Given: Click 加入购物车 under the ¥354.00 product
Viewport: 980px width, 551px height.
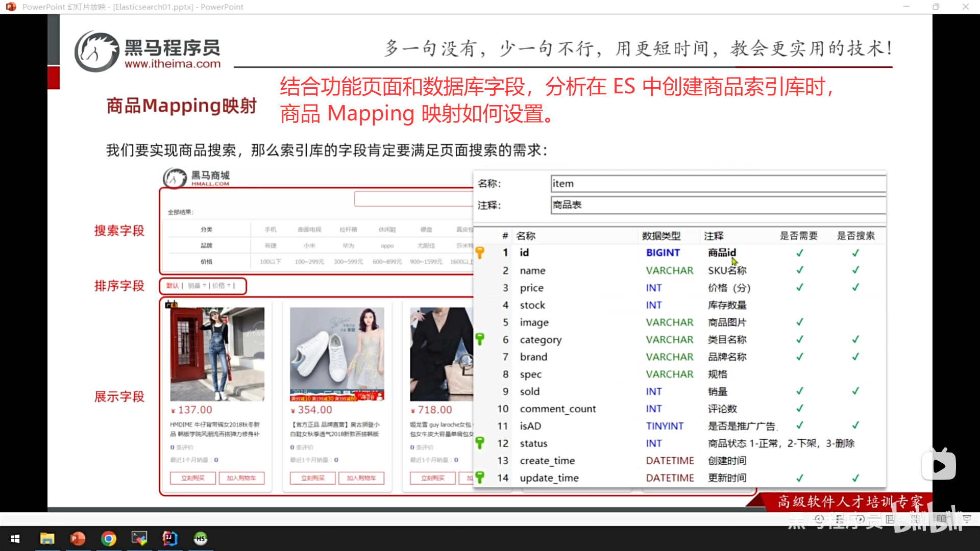Looking at the screenshot, I should [361, 478].
